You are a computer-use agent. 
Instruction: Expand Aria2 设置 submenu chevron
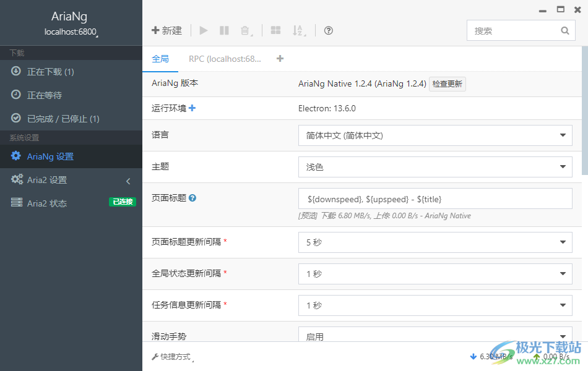(128, 181)
